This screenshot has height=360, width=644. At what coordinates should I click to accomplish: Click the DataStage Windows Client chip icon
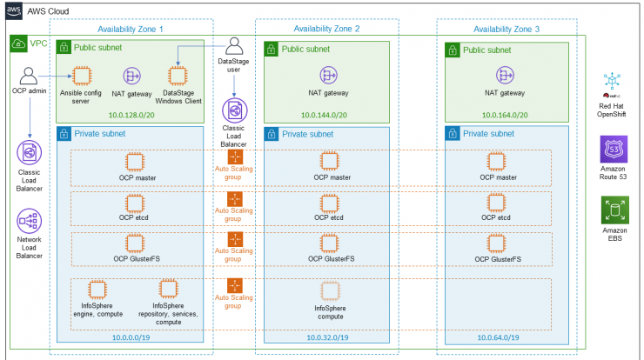point(178,76)
